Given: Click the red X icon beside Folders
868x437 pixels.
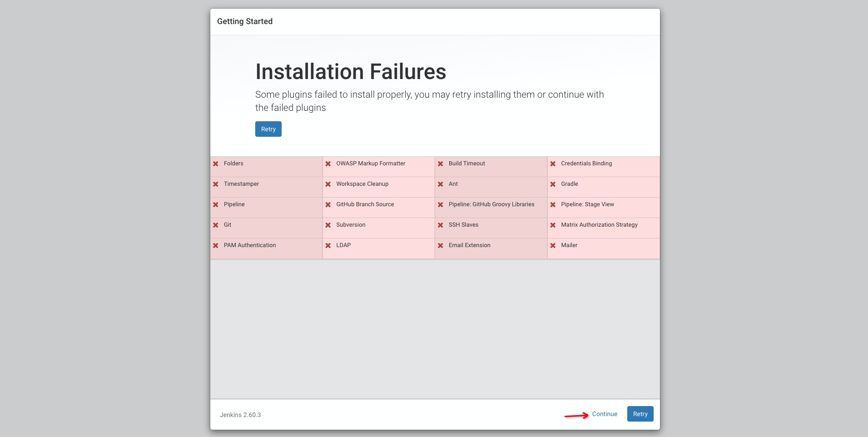Looking at the screenshot, I should point(216,164).
